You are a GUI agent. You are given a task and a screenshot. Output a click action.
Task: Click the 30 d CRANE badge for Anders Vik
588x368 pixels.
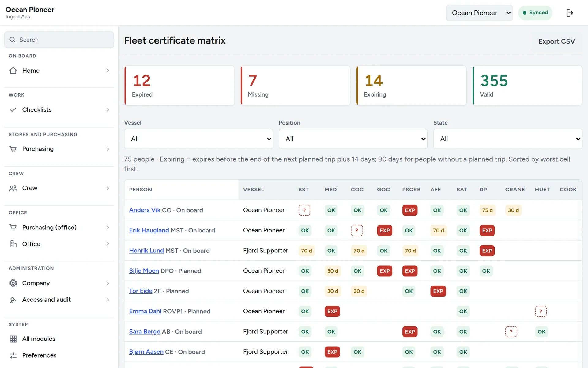[x=513, y=210]
